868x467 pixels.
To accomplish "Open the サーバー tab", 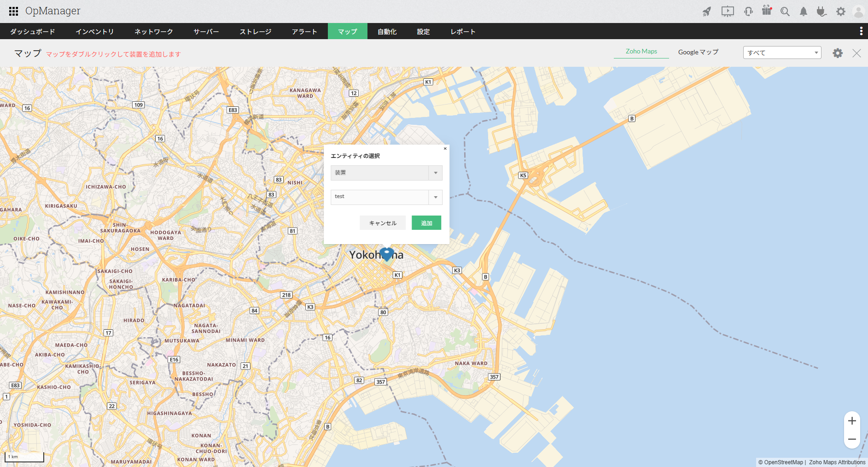I will click(206, 31).
